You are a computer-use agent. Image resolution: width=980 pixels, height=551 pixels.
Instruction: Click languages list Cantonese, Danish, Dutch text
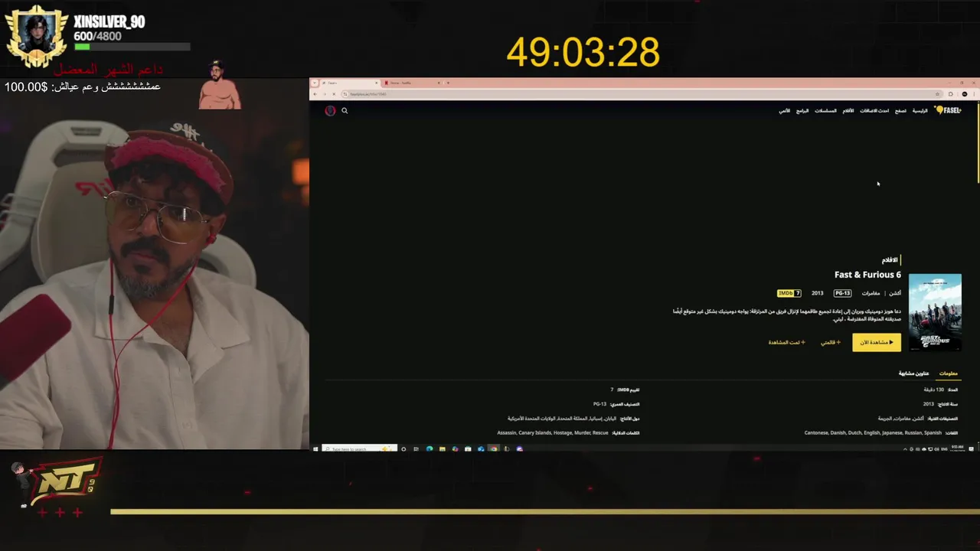(x=873, y=433)
